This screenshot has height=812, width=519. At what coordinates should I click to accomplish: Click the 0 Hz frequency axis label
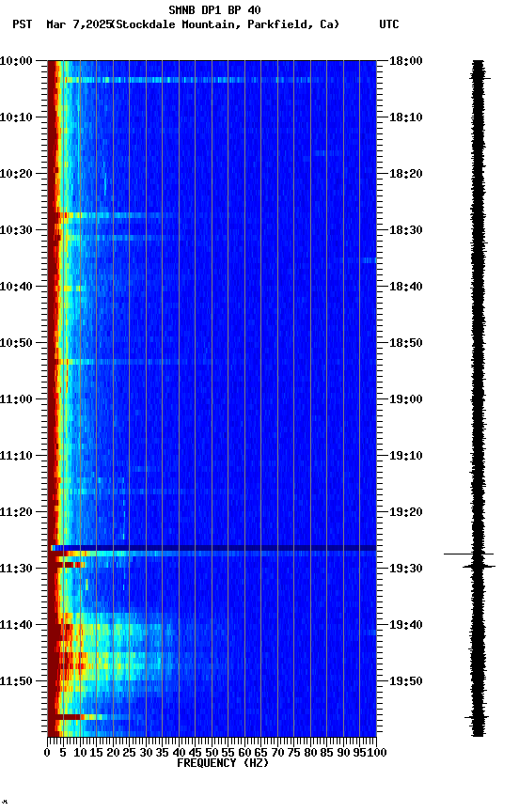click(x=48, y=753)
